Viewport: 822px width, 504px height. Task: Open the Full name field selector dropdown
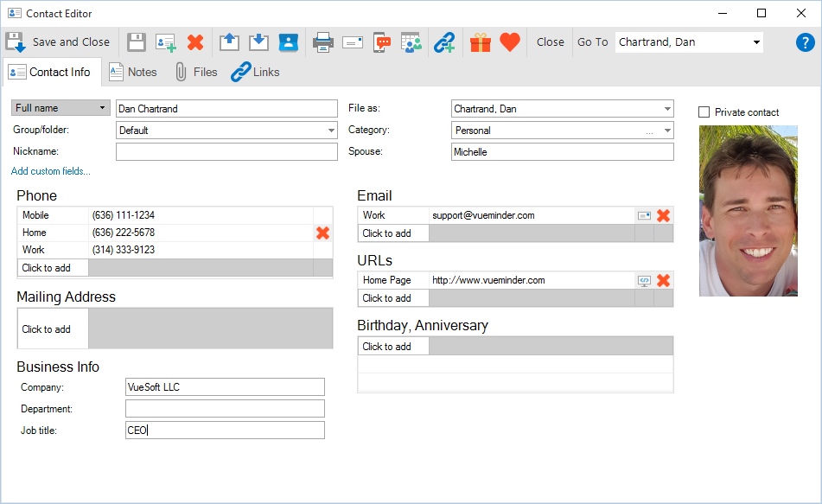(103, 107)
